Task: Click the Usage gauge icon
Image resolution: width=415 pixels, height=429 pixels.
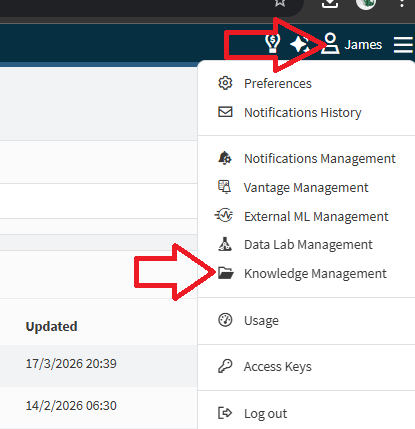Action: (225, 320)
